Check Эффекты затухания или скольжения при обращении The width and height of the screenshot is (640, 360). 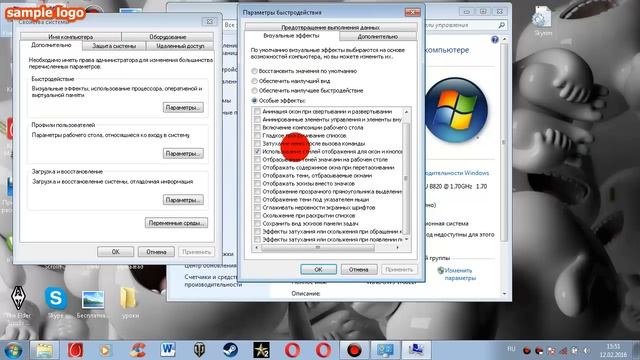pos(257,231)
